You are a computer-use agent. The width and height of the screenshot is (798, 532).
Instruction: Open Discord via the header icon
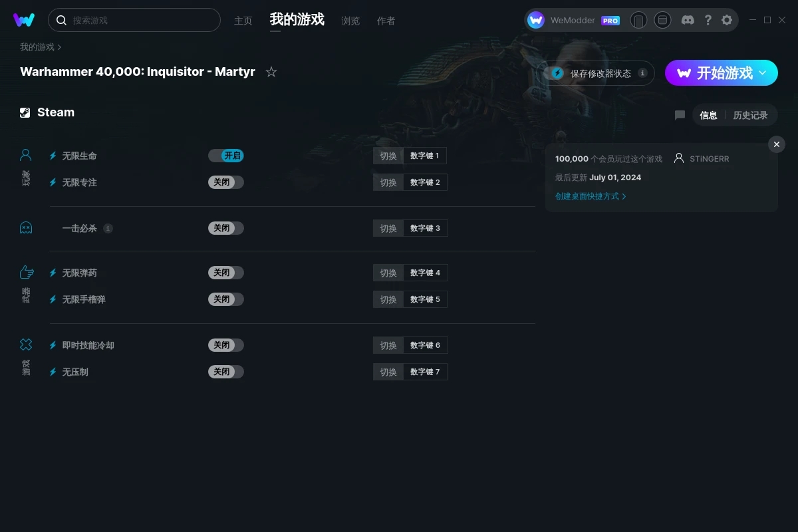688,20
